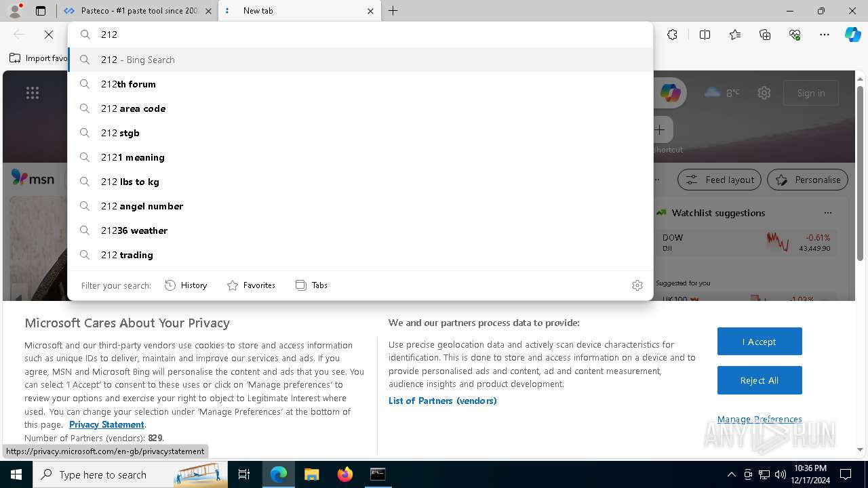
Task: Select the 212 stgb suggestion
Action: (360, 133)
